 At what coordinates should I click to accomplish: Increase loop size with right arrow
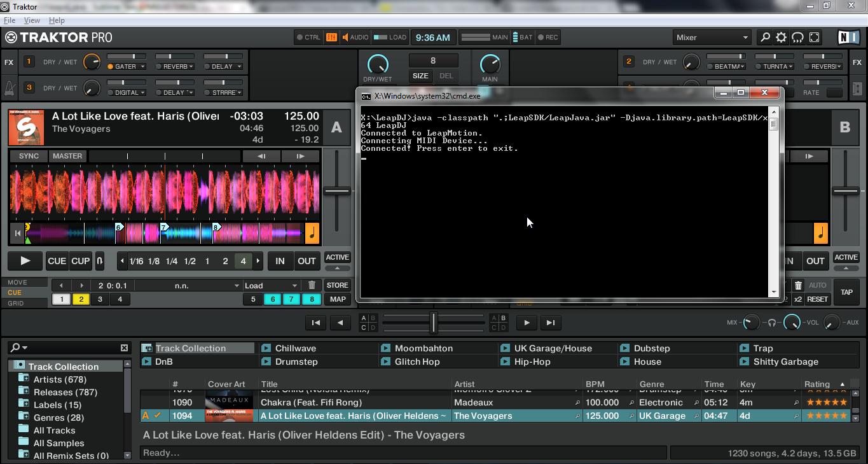click(258, 261)
